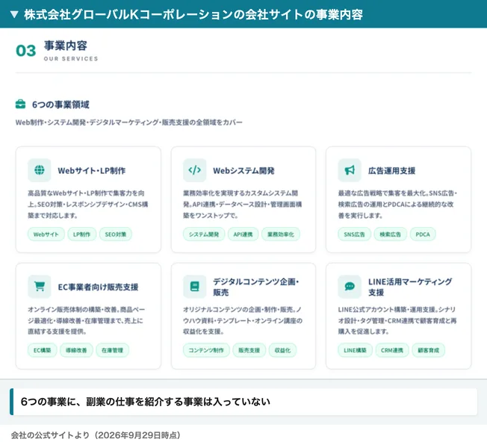Select the LINE構築 tag
Viewport: 487px width, 448px height.
click(x=355, y=350)
